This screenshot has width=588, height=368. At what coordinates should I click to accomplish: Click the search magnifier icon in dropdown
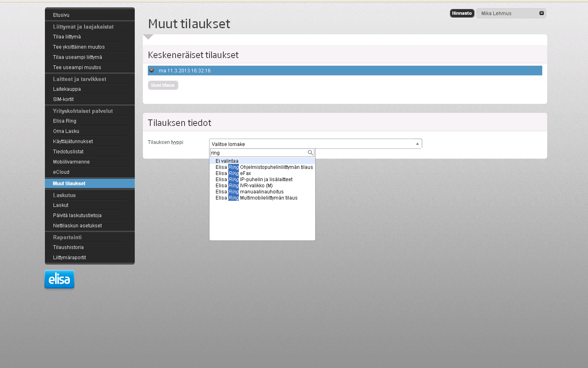click(310, 153)
